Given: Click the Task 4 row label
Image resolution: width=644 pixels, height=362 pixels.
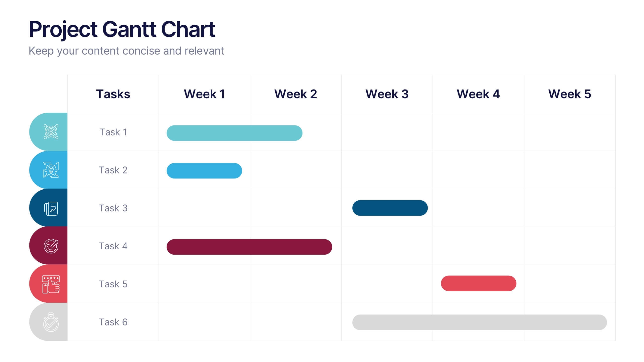Looking at the screenshot, I should 113,246.
